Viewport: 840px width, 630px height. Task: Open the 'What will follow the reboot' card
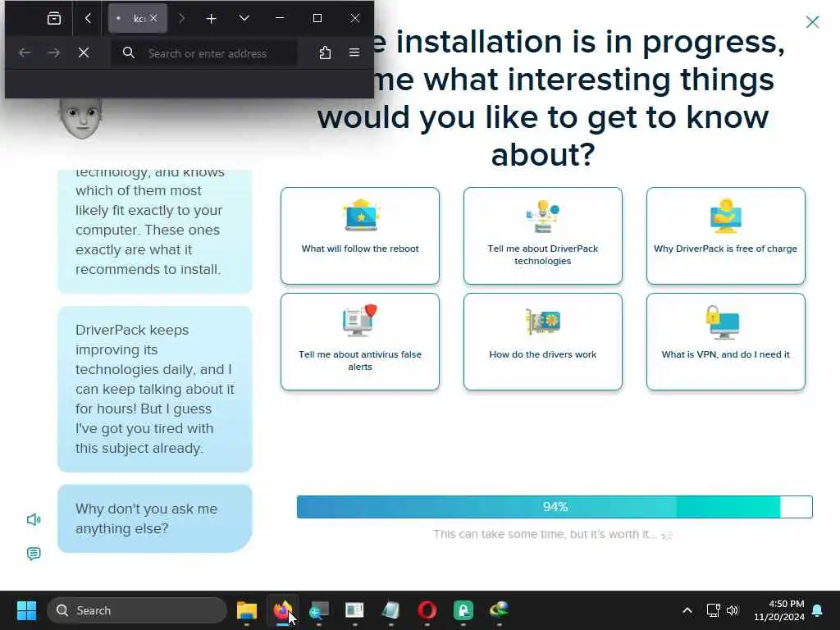[x=360, y=235]
